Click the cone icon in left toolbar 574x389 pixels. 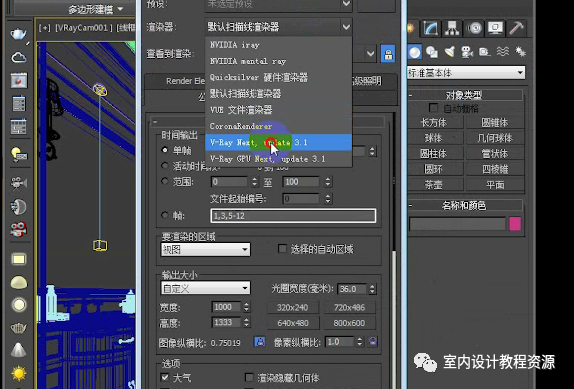[x=18, y=350]
